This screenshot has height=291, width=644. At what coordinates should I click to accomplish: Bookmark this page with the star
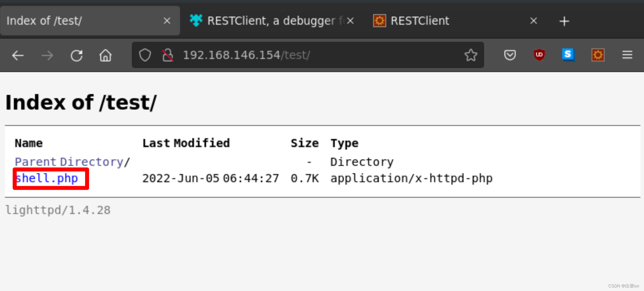(471, 55)
